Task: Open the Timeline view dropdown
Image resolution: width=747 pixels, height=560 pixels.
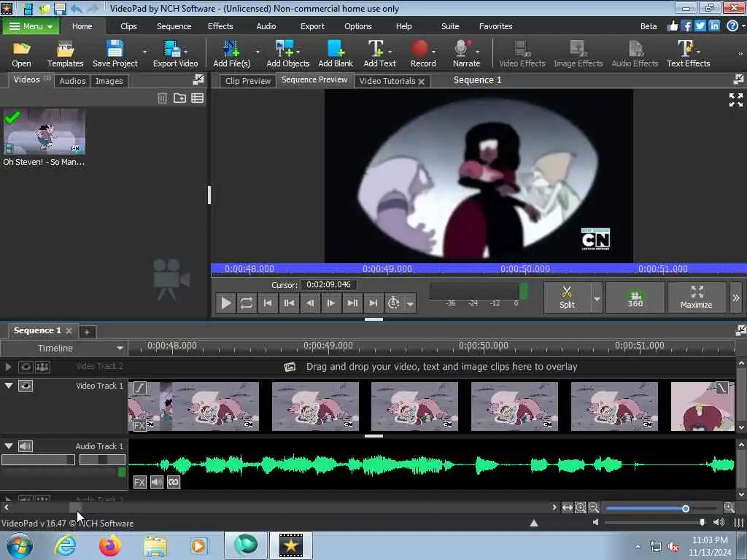Action: coord(63,348)
